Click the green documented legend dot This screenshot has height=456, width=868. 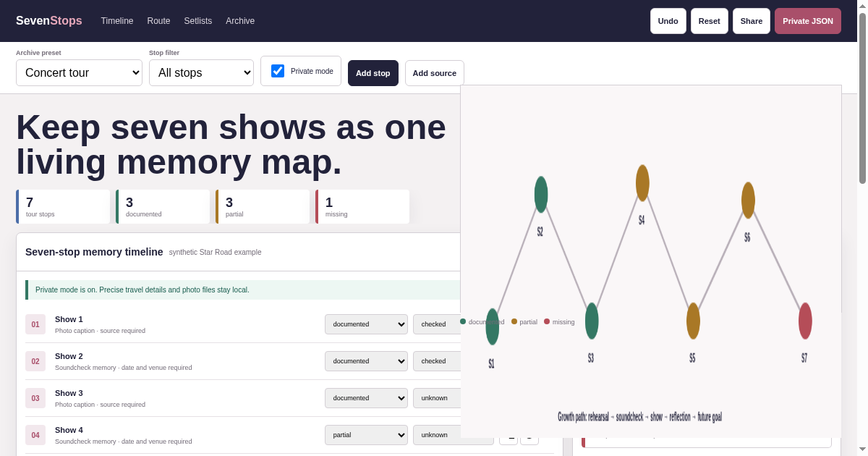pos(463,321)
